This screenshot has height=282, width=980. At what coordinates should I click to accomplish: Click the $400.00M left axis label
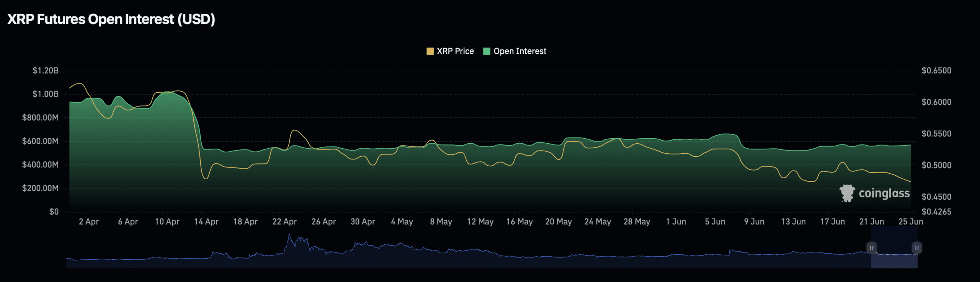click(40, 165)
